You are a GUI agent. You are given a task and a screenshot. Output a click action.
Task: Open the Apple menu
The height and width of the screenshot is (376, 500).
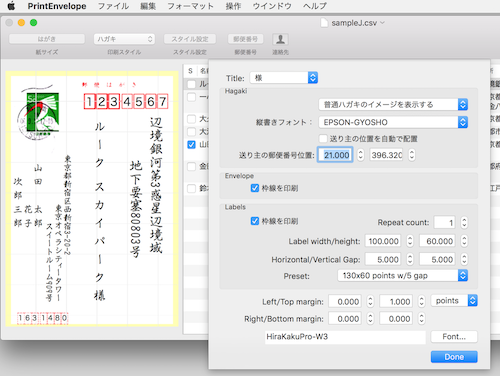click(11, 6)
